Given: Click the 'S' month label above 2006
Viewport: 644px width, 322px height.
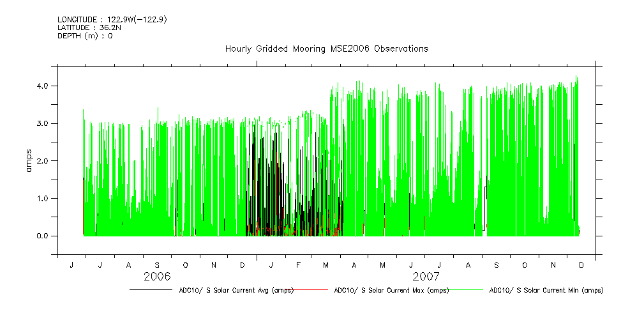Looking at the screenshot, I should pyautogui.click(x=157, y=264).
